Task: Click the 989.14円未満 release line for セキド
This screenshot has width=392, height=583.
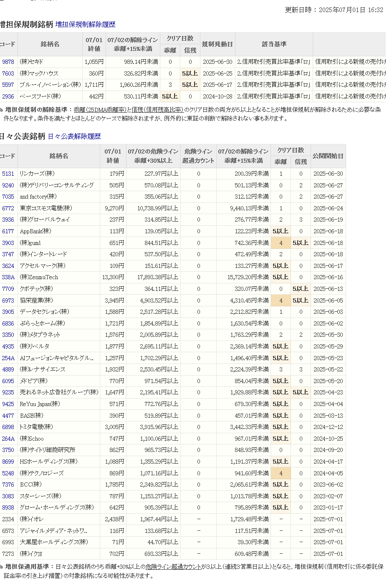Action: (141, 62)
